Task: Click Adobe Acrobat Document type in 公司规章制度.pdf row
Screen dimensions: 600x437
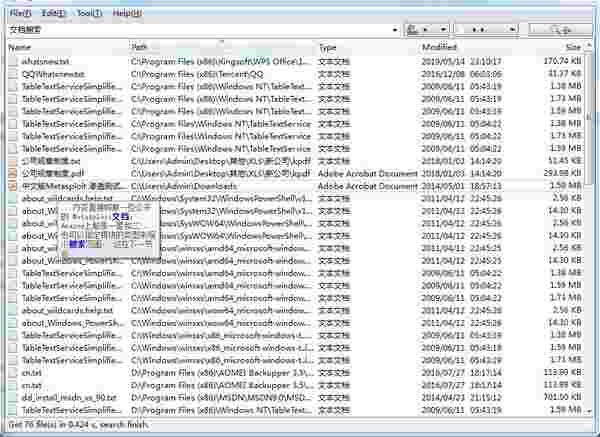Action: [x=367, y=173]
